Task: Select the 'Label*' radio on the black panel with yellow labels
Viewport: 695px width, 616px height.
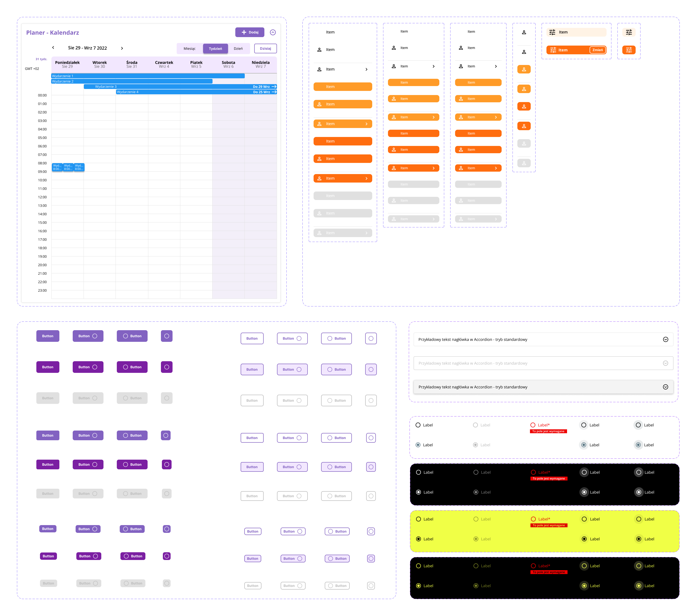Action: 534,566
